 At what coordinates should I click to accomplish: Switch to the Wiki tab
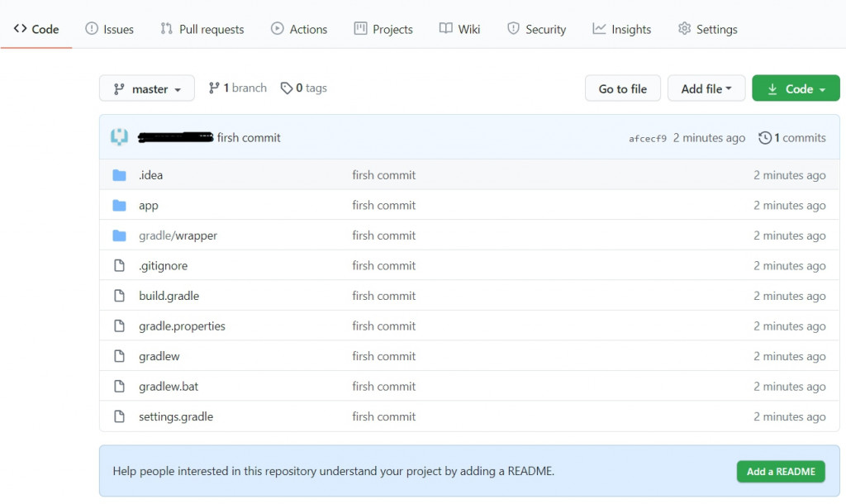click(459, 29)
